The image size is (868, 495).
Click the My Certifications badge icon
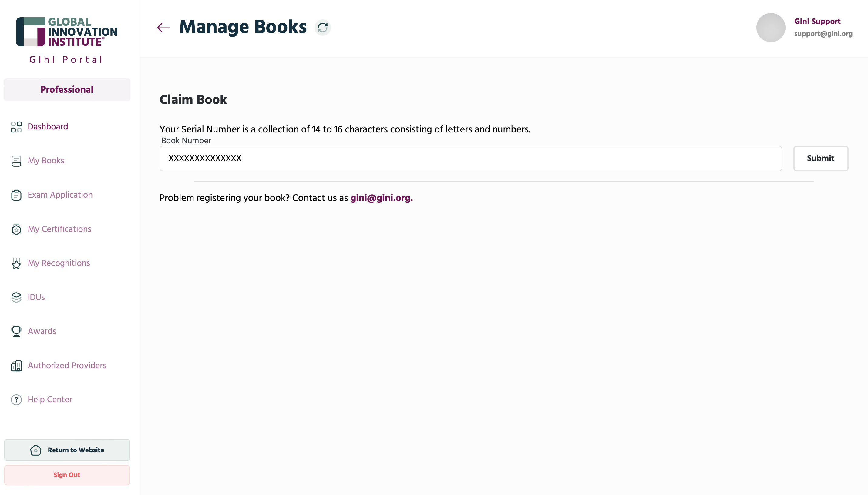16,229
